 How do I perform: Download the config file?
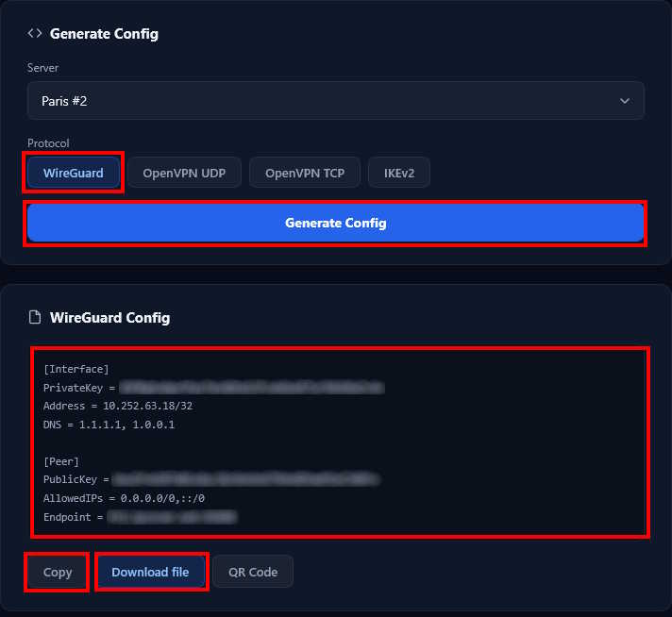150,572
